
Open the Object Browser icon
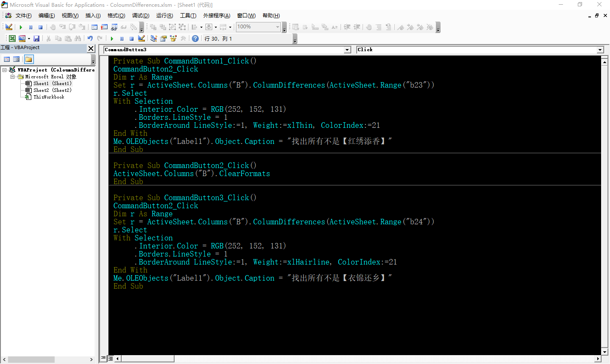[173, 39]
